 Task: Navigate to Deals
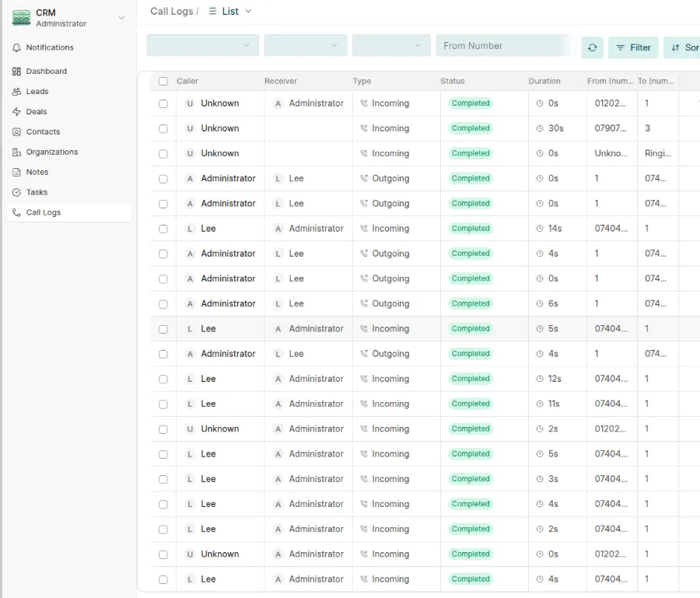tap(69, 111)
